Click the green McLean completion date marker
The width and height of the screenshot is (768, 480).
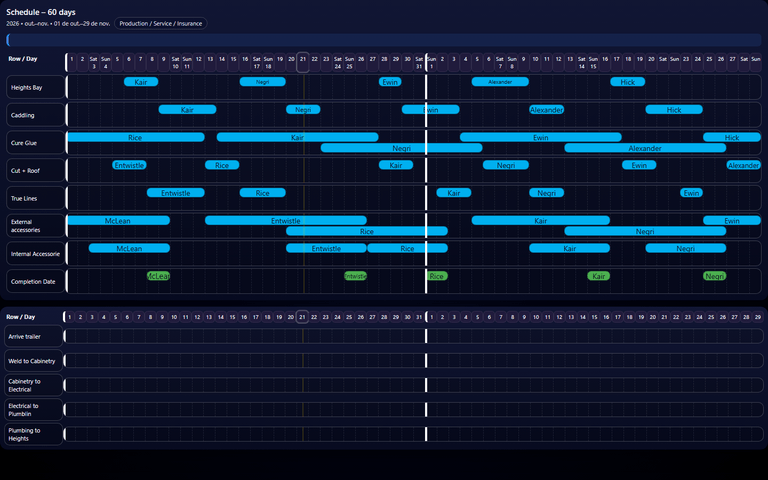[158, 276]
